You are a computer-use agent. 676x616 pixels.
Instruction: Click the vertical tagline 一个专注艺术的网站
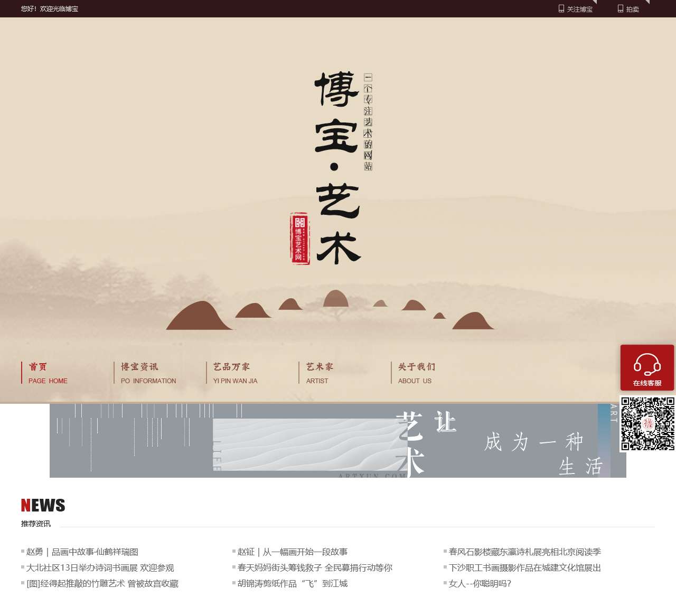click(x=368, y=122)
